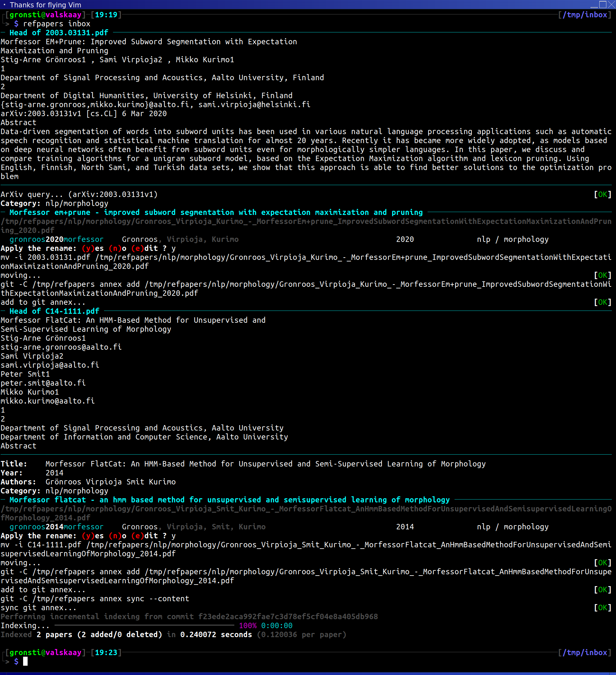Click the 'Year: 2014' metadata line
The width and height of the screenshot is (616, 675).
[32, 473]
